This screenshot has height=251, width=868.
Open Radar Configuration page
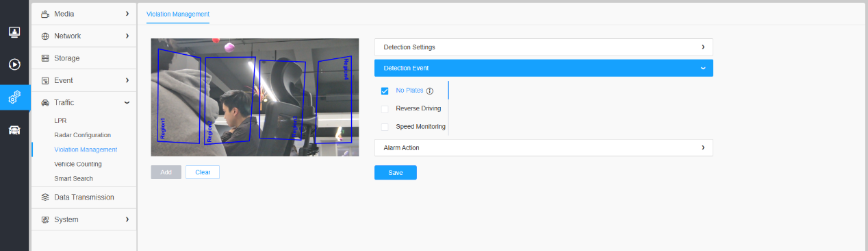[x=82, y=135]
